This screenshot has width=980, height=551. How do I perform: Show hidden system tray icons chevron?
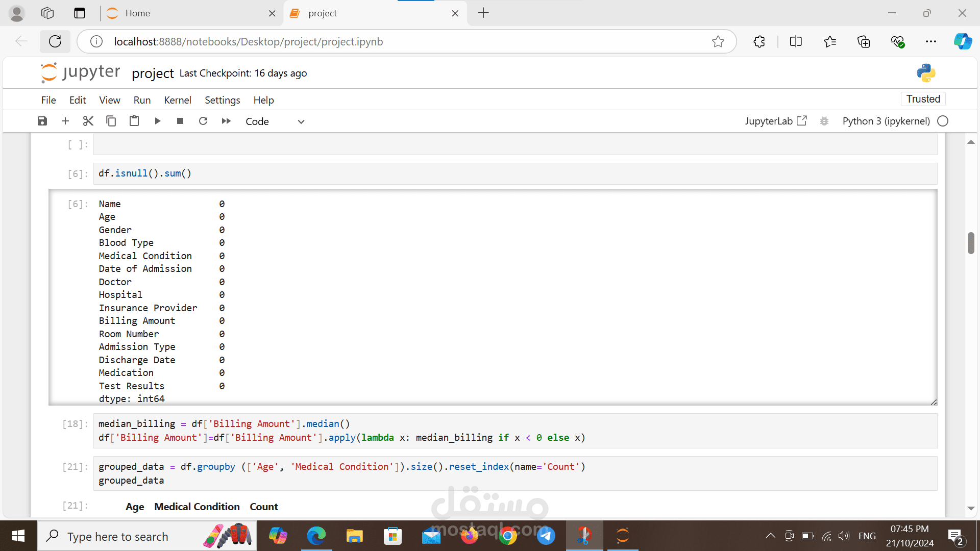pos(770,536)
